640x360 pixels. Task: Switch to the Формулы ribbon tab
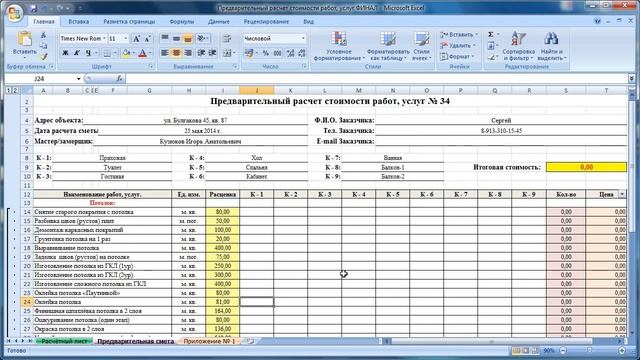[181, 22]
